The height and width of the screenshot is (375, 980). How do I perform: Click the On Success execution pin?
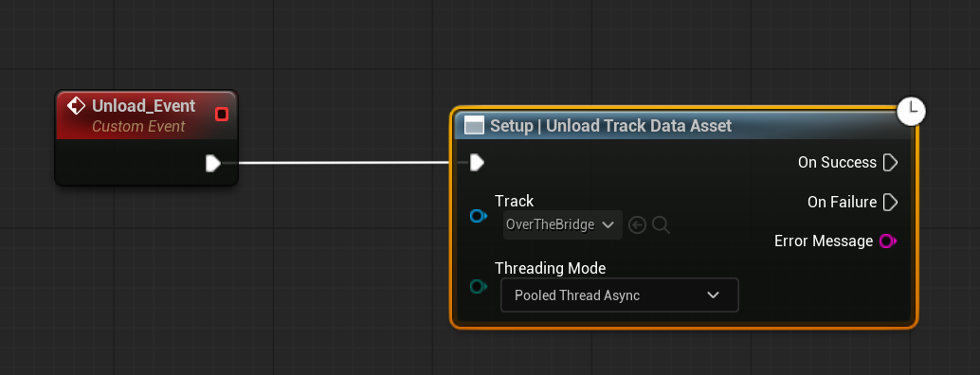[x=890, y=163]
